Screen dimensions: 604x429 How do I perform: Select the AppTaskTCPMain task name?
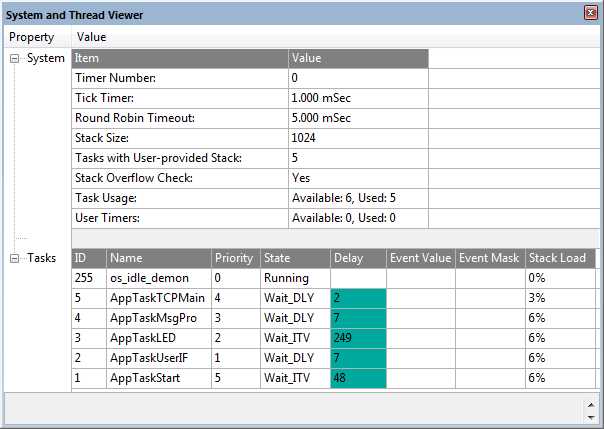click(157, 298)
